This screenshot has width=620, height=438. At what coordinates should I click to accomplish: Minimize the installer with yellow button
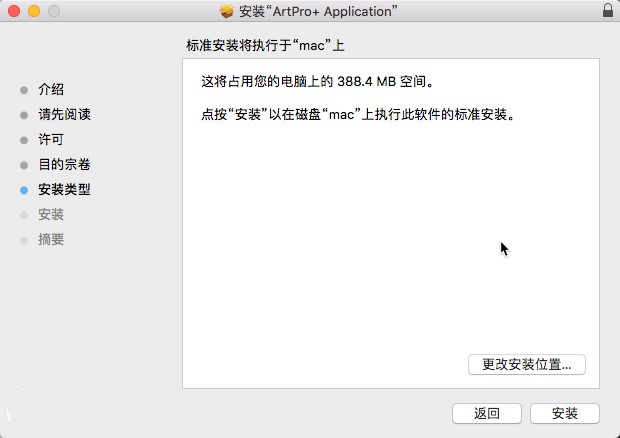[x=34, y=11]
